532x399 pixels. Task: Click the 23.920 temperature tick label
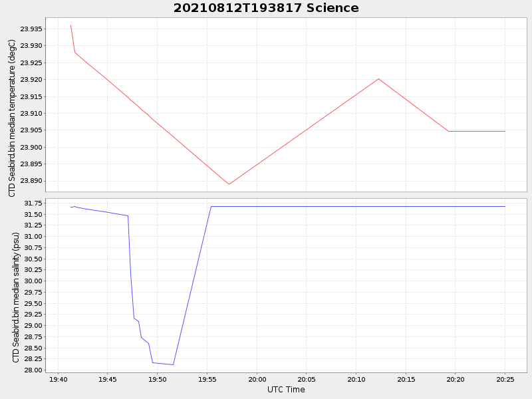[x=31, y=80]
